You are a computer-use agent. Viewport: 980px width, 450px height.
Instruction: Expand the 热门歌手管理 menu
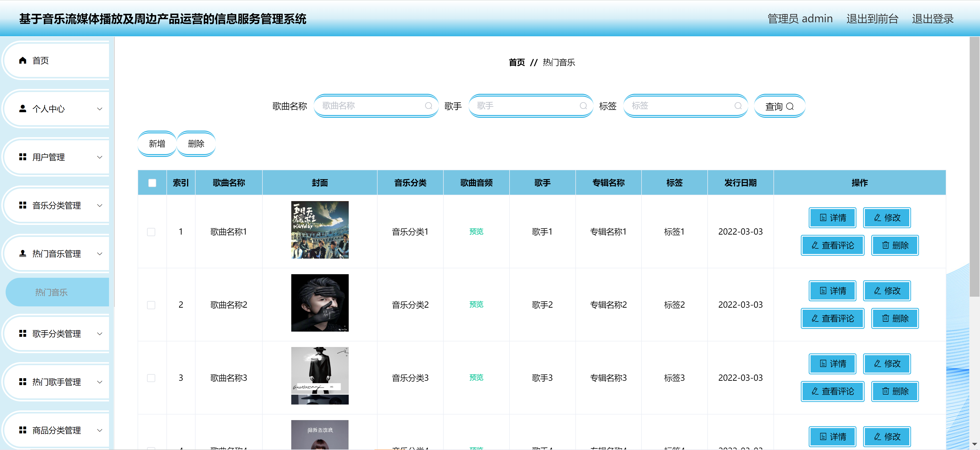(100, 382)
